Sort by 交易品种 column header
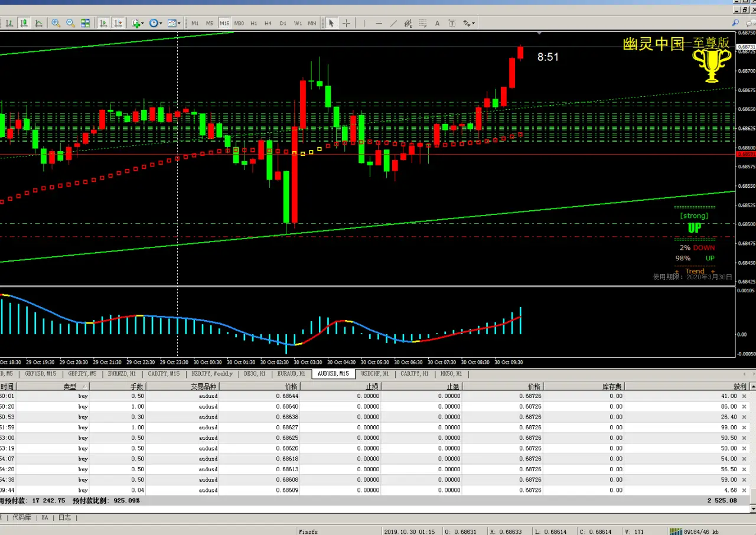The image size is (756, 535). tap(183, 387)
